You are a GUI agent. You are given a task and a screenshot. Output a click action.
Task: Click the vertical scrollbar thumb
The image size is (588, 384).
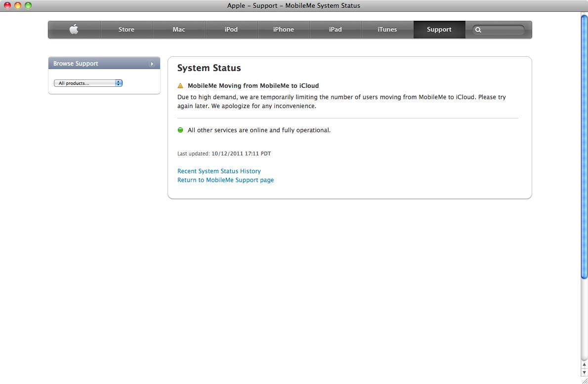(584, 146)
